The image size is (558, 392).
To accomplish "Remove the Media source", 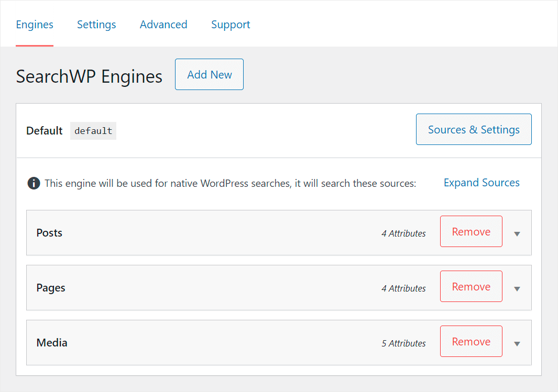I will point(471,342).
